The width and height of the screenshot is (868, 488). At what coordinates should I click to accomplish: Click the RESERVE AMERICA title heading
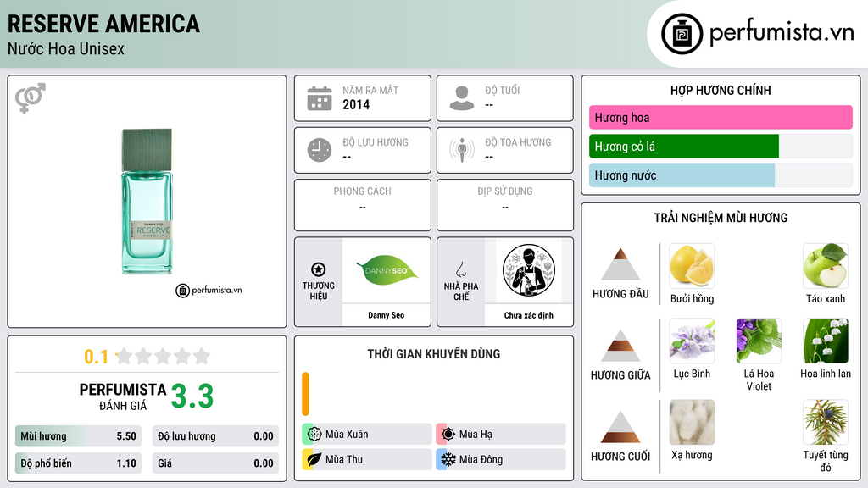(x=103, y=24)
